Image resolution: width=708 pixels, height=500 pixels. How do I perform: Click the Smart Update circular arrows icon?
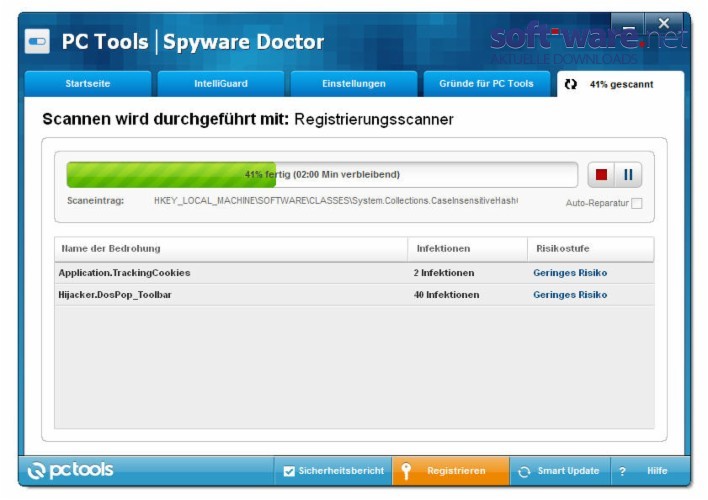pos(524,472)
